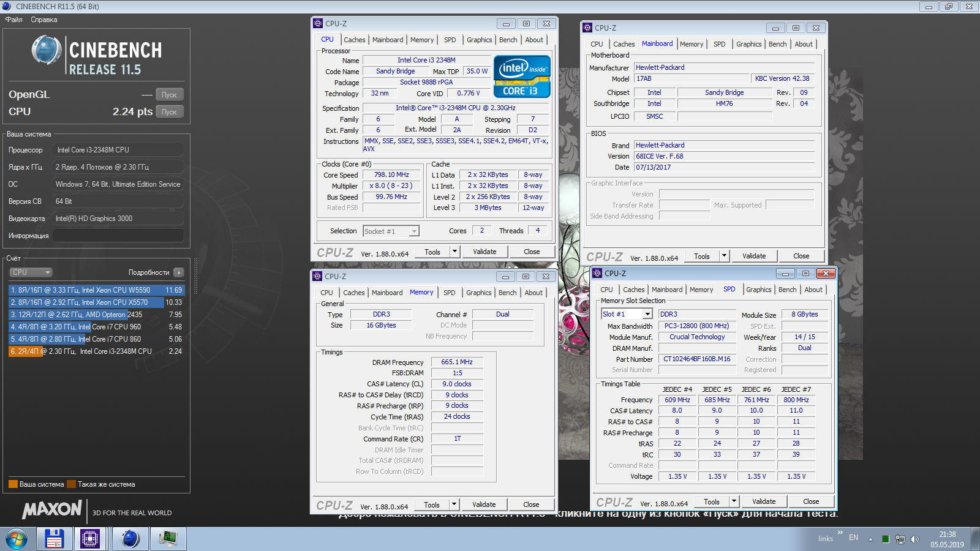
Task: Open the network tray icon
Action: pyautogui.click(x=900, y=539)
